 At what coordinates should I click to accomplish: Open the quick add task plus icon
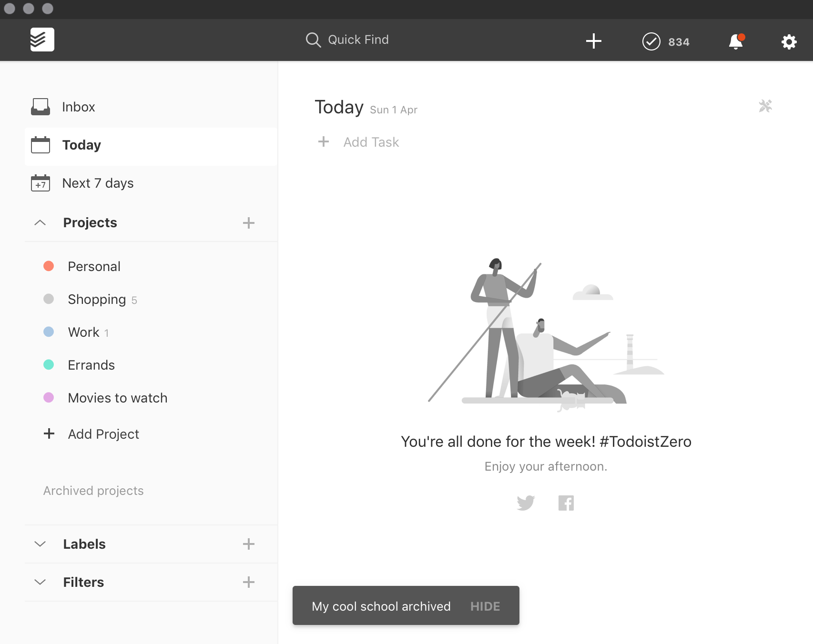click(x=594, y=41)
